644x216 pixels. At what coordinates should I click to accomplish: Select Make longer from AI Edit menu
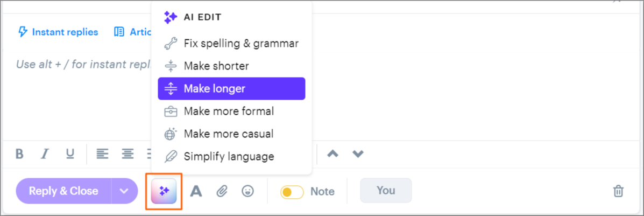pos(231,89)
